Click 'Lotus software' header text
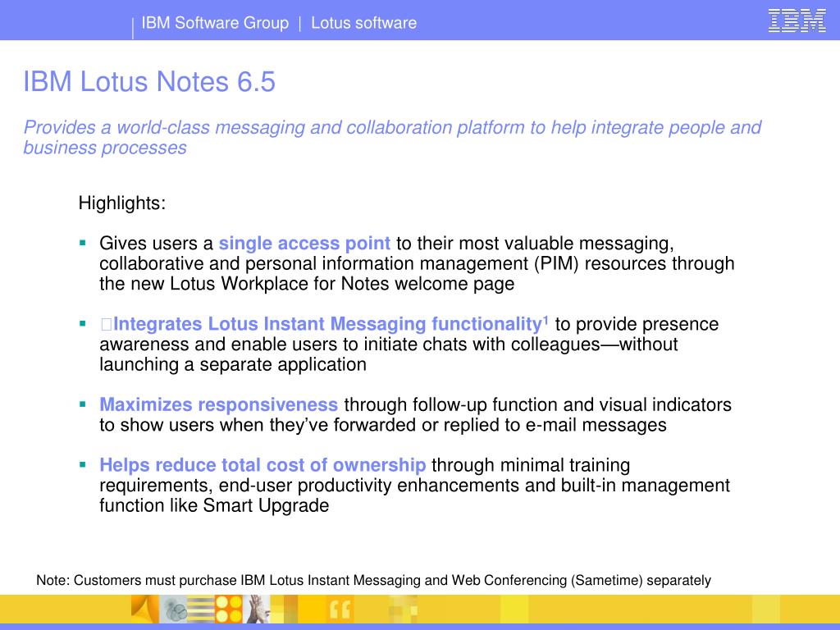840x630 pixels. [363, 22]
